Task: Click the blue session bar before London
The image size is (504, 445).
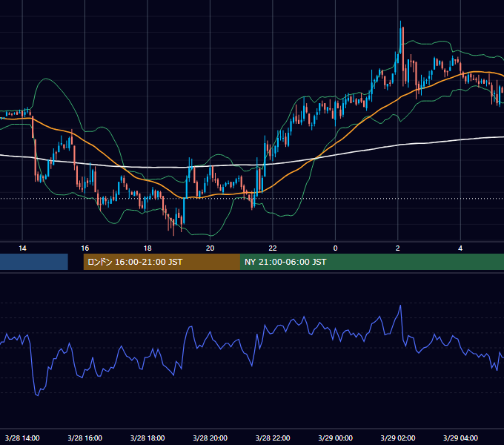Action: 34,262
